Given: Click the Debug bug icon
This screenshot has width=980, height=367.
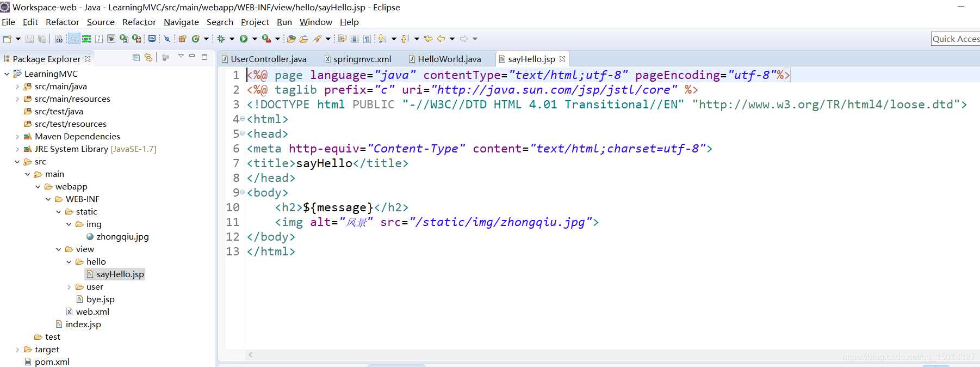Looking at the screenshot, I should coord(221,39).
